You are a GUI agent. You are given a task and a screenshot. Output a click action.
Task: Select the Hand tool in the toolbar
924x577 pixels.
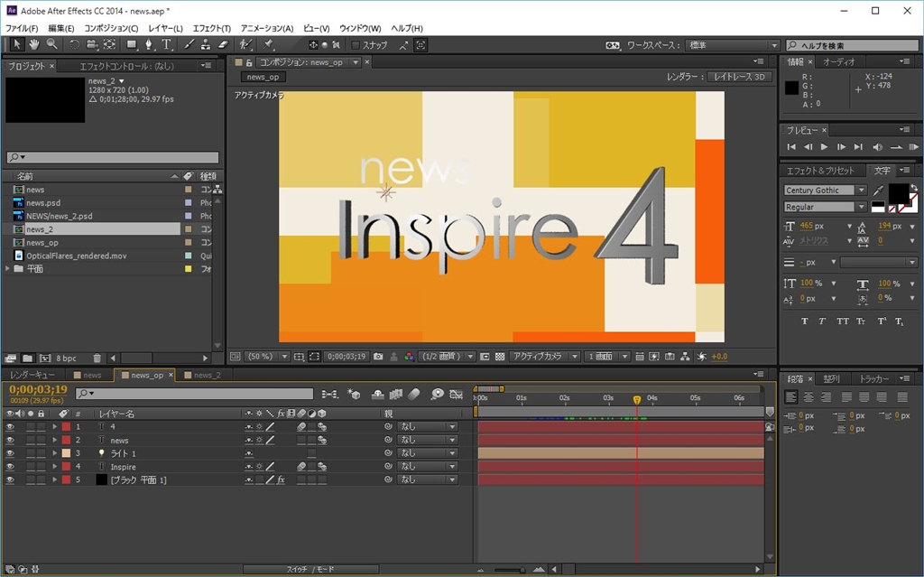click(33, 44)
